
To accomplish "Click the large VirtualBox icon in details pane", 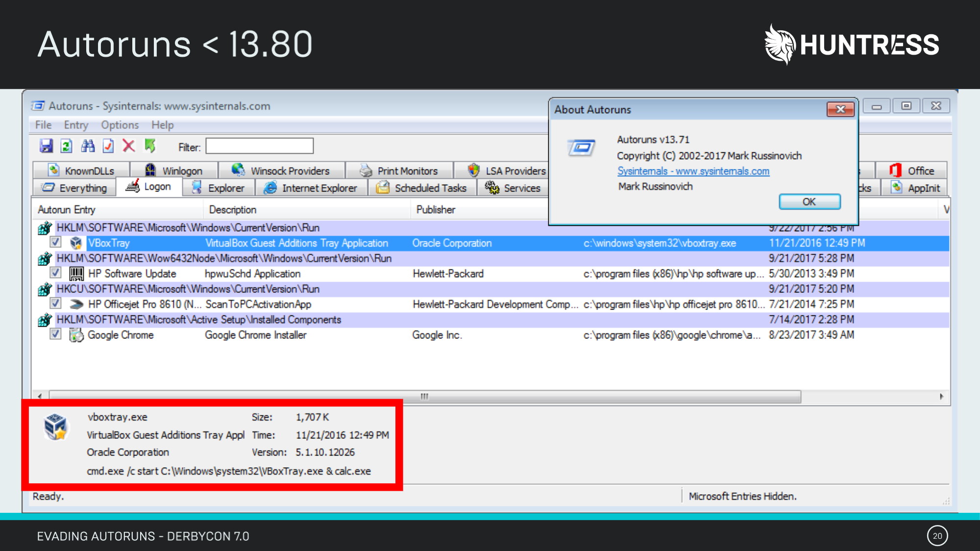I will (x=56, y=427).
